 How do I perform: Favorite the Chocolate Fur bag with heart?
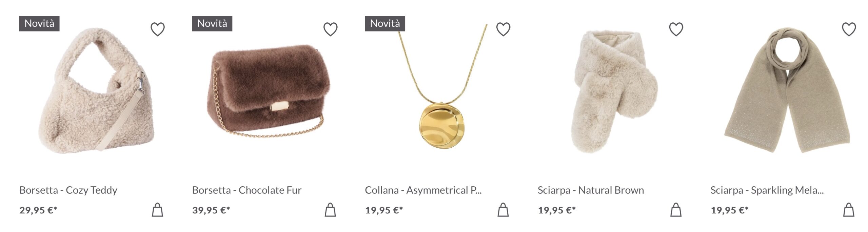pos(330,29)
